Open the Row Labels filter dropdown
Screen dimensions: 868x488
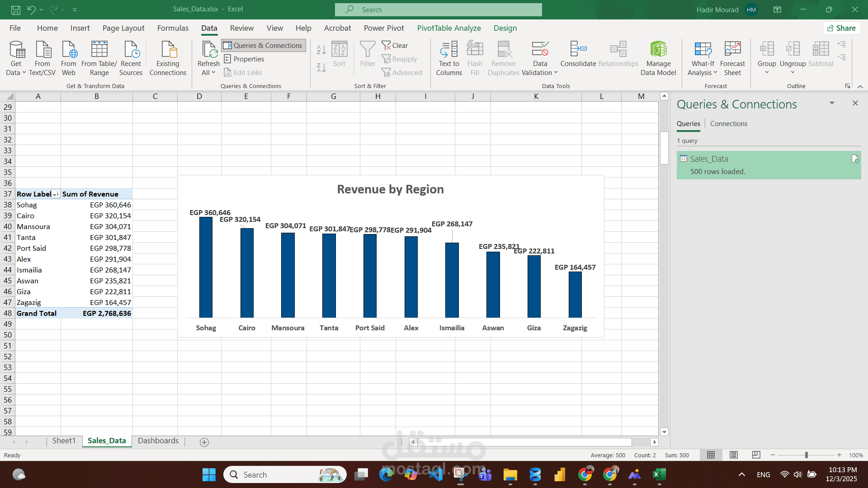[55, 194]
